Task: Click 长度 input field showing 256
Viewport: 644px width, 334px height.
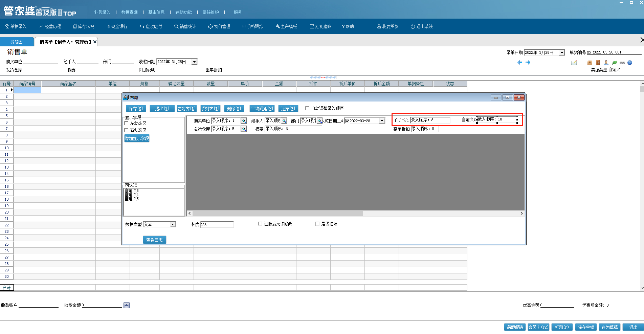Action: point(217,224)
